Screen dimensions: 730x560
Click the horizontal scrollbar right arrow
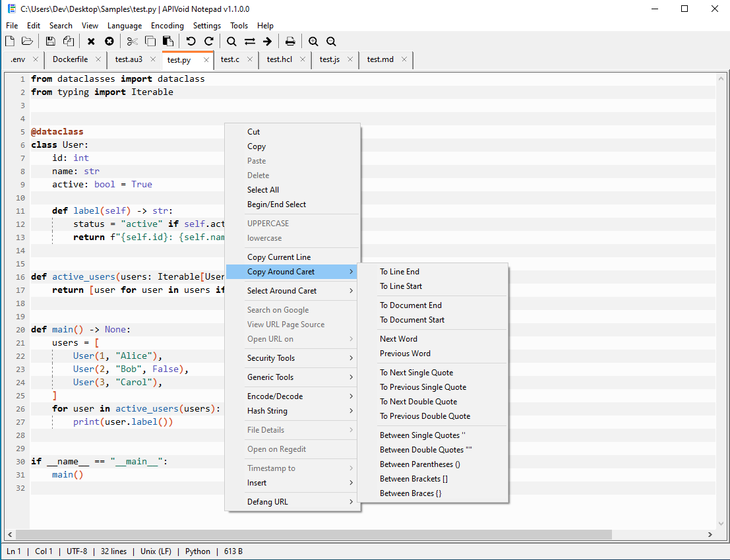tap(710, 534)
